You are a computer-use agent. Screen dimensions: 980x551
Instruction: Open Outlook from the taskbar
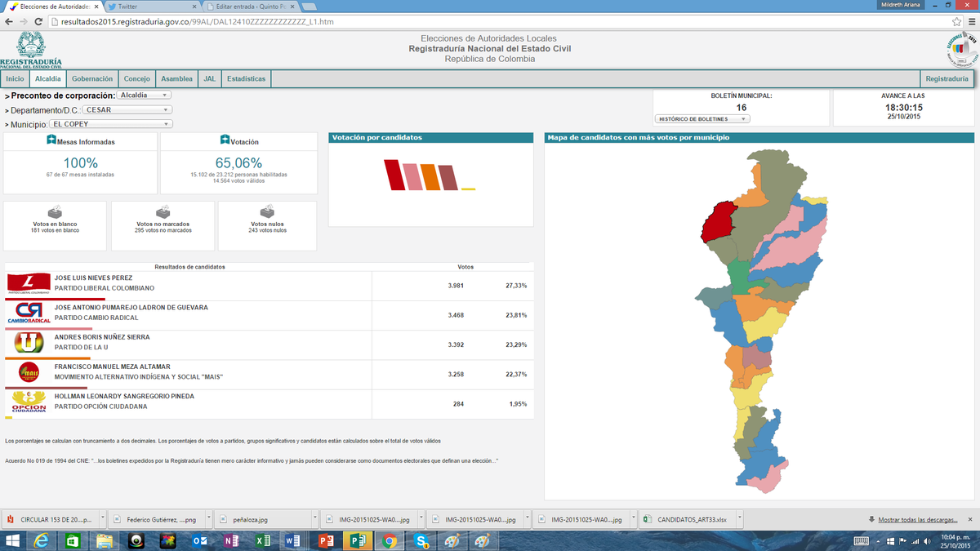pyautogui.click(x=198, y=541)
